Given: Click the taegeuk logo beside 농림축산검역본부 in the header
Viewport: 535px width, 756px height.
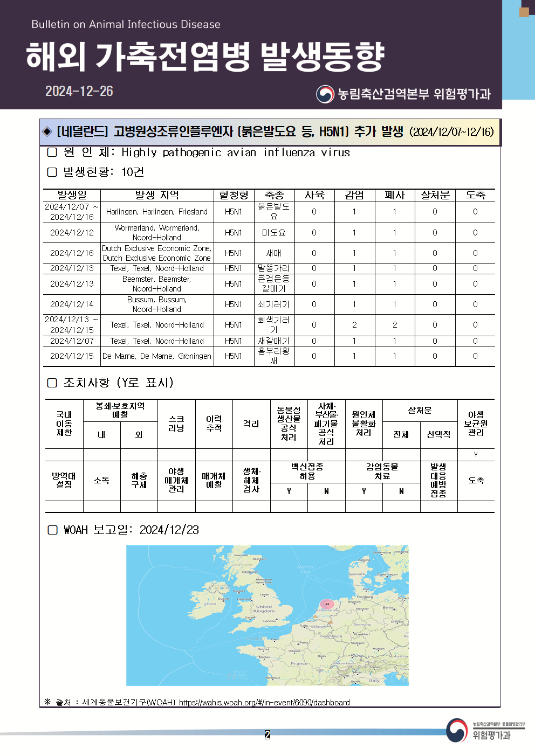Looking at the screenshot, I should tap(325, 94).
